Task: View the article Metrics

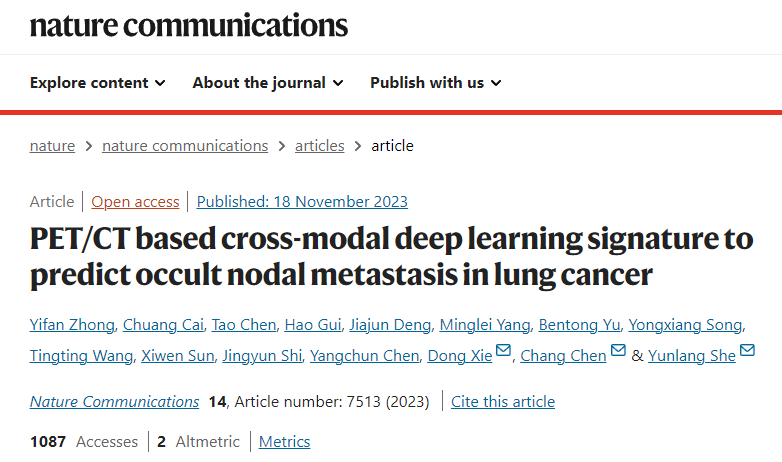Action: click(x=284, y=442)
